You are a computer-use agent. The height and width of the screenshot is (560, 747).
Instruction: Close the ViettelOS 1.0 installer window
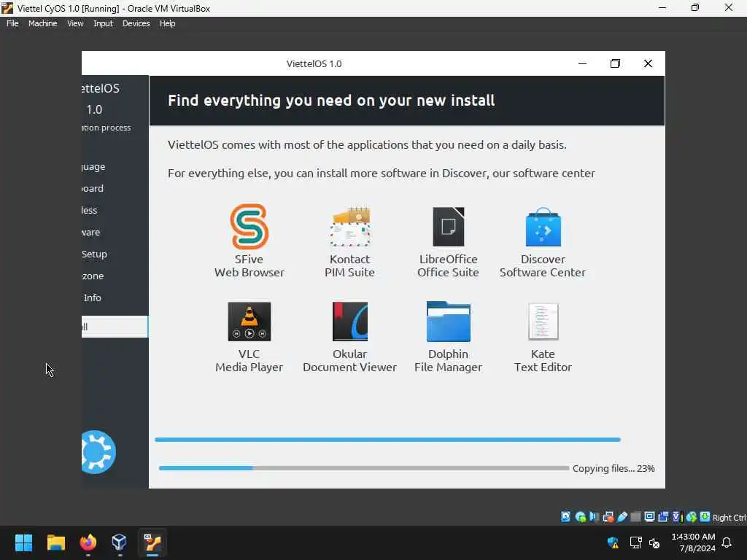(x=648, y=63)
